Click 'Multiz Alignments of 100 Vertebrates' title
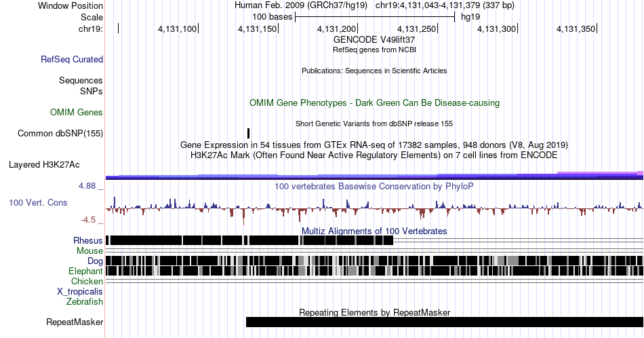This screenshot has height=338, width=644. pyautogui.click(x=374, y=231)
